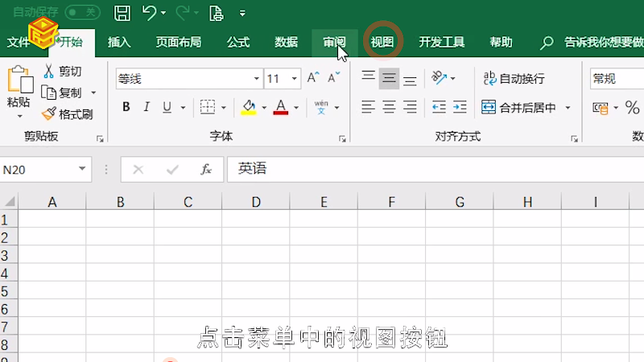
Task: Open the font name dropdown (等线)
Action: point(257,79)
